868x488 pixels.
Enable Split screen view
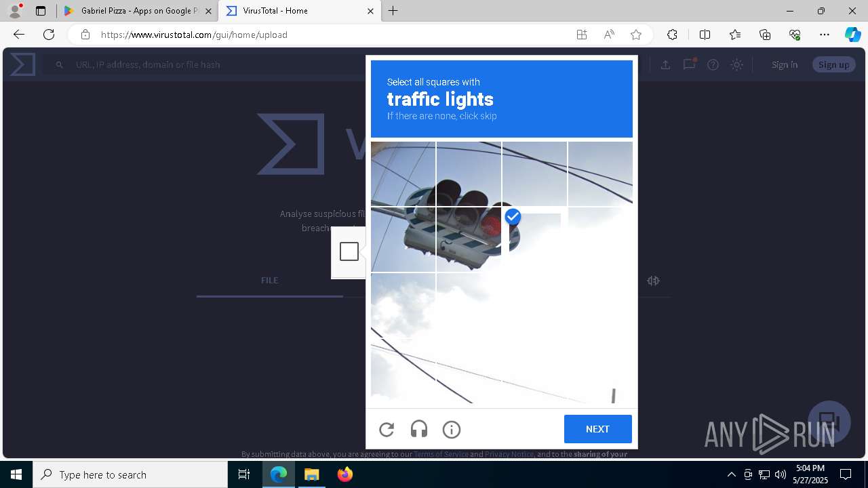[705, 35]
